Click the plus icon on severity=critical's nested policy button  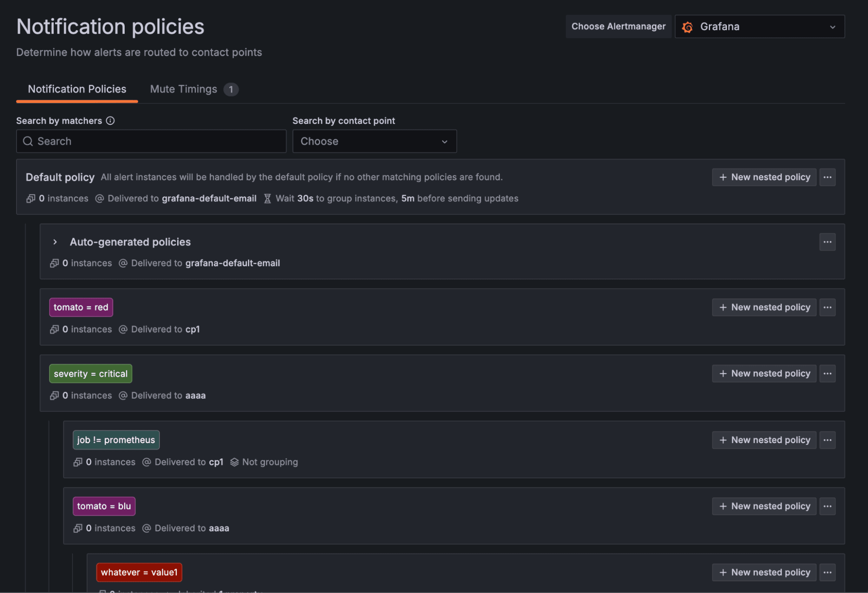[723, 373]
